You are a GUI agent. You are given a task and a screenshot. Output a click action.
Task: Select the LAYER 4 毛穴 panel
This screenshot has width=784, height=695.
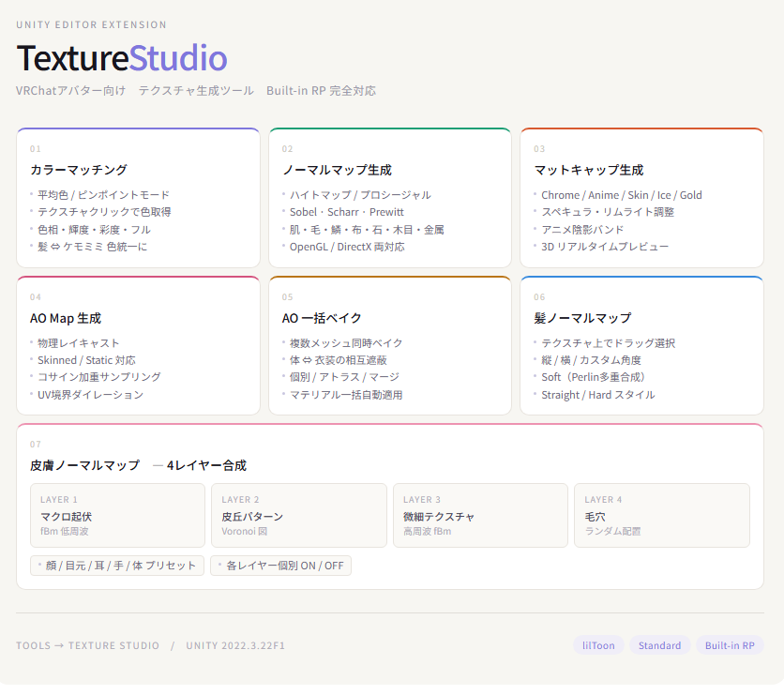662,515
